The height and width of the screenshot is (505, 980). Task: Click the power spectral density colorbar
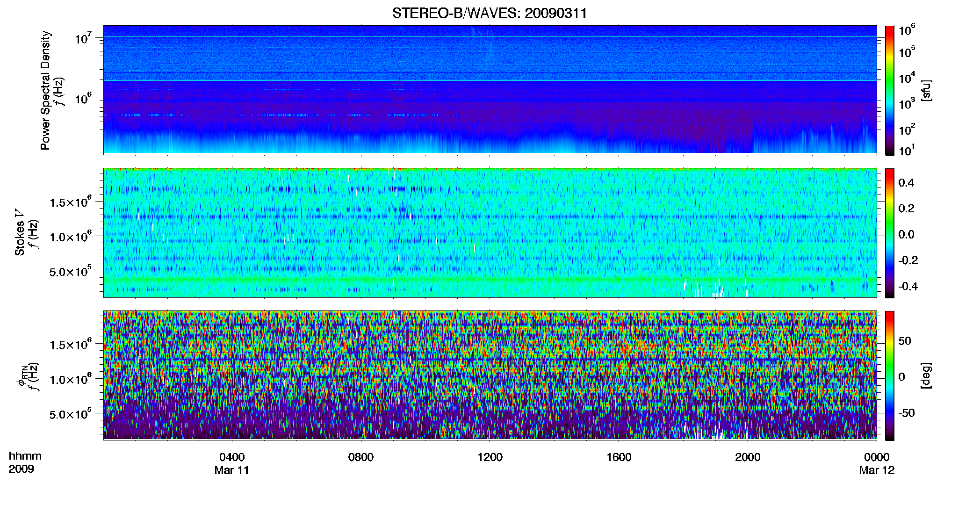point(890,90)
